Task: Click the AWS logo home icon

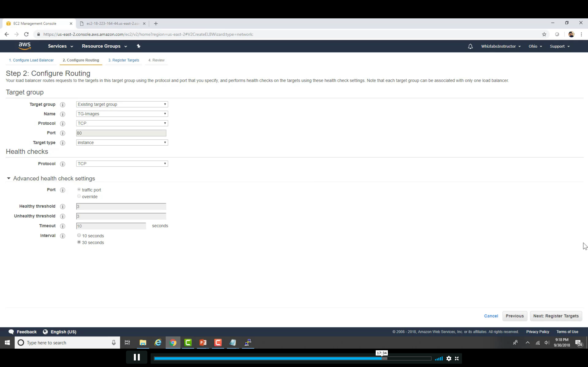Action: 25,46
